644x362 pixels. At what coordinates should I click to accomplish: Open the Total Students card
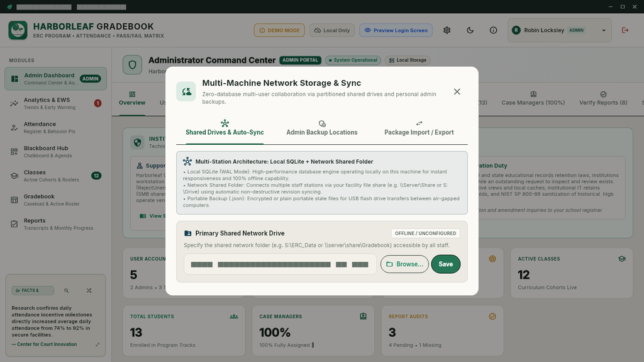[184, 331]
